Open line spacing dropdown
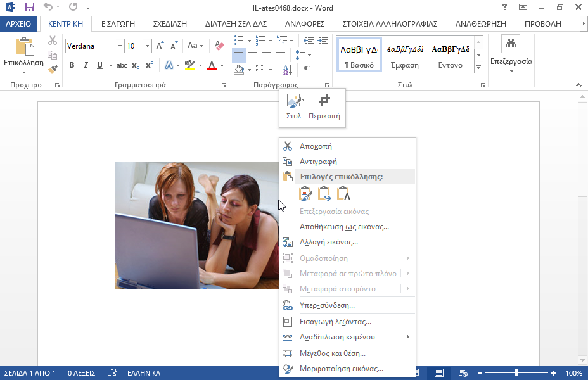 [304, 55]
